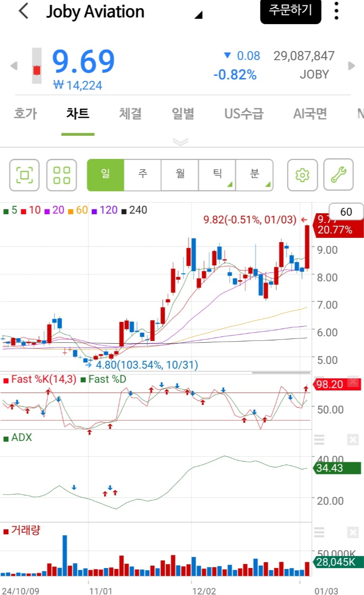Open the 틱 tick interval dropdown
364x595 pixels.
pyautogui.click(x=217, y=175)
